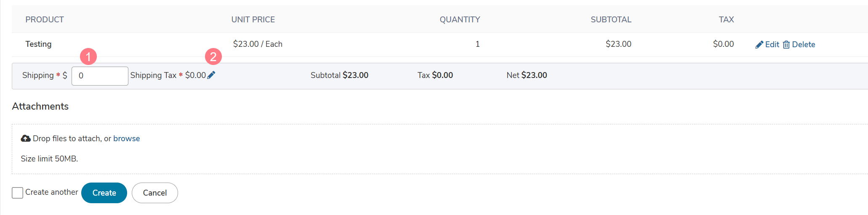Edit the Shipping Tax with pencil icon
Image resolution: width=868 pixels, height=215 pixels.
tap(211, 75)
